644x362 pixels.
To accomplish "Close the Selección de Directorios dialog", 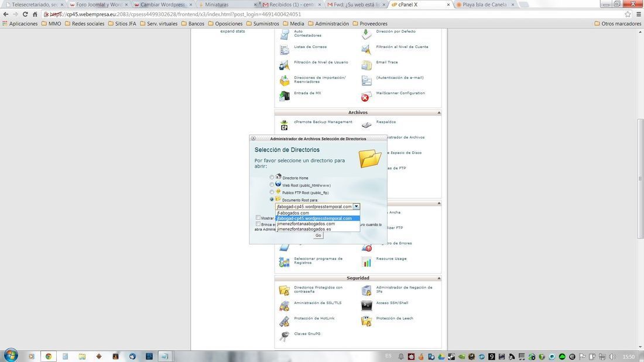I will point(254,139).
